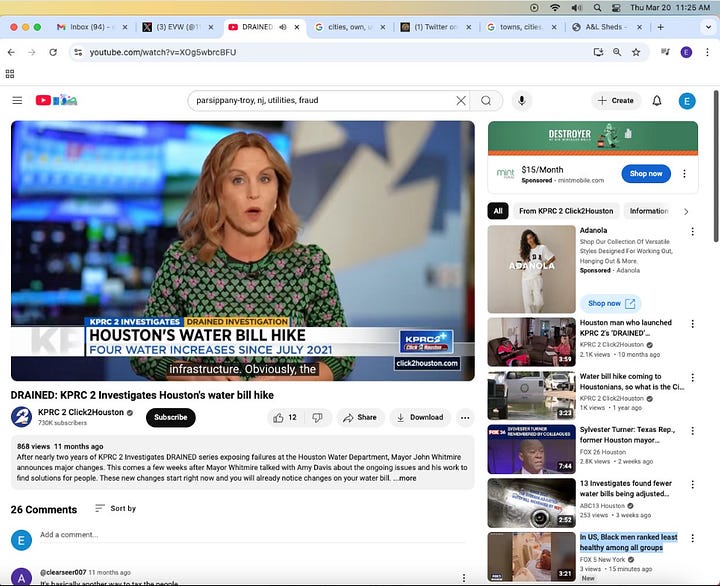The width and height of the screenshot is (720, 586).
Task: Open Houston man DRAINED video thumbnail
Action: coord(531,342)
